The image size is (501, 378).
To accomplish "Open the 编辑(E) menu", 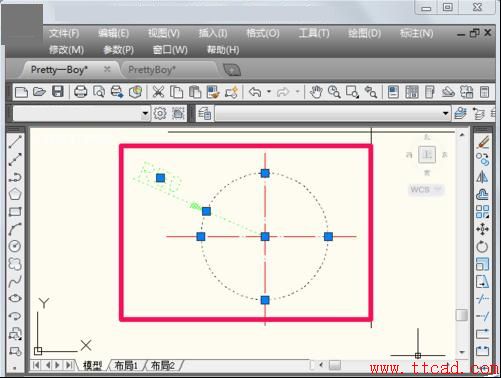I will click(113, 33).
